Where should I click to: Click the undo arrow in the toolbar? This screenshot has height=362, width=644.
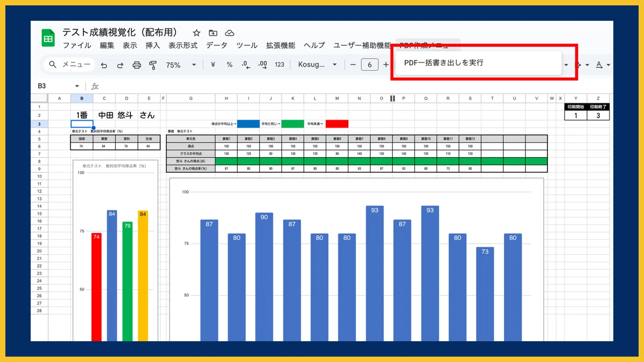click(104, 65)
